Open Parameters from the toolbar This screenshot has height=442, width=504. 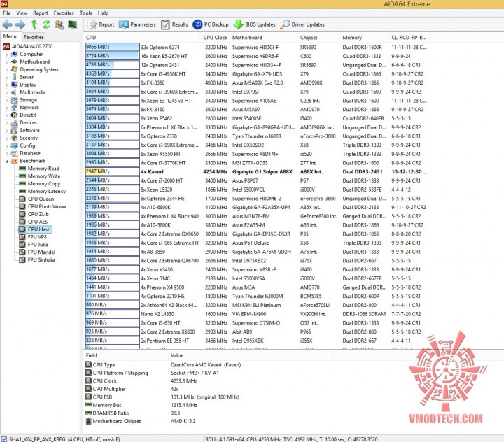pos(137,24)
